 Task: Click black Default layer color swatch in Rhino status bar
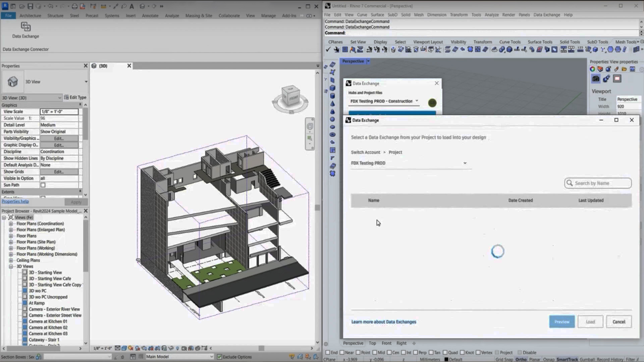point(446,359)
